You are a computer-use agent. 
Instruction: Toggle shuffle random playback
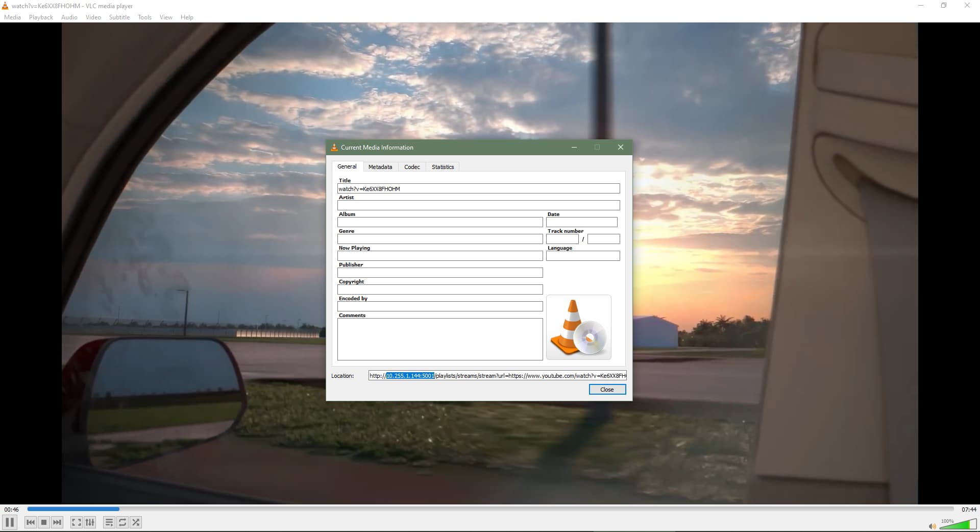(136, 522)
